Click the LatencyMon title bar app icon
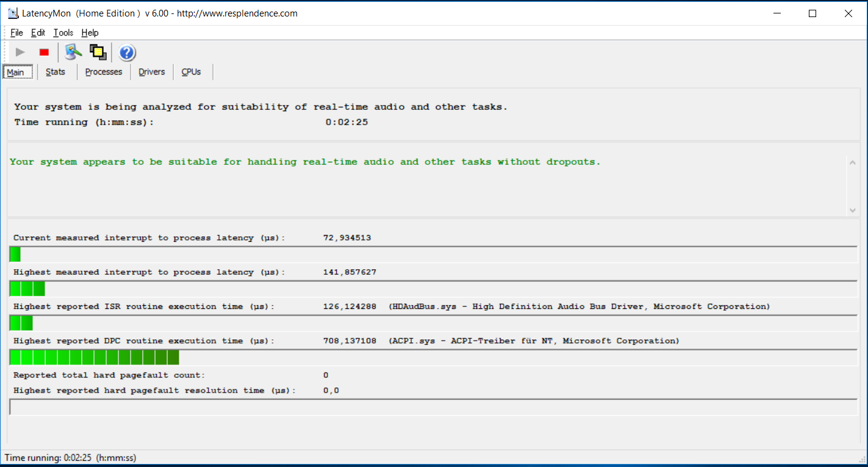The image size is (868, 467). (13, 13)
